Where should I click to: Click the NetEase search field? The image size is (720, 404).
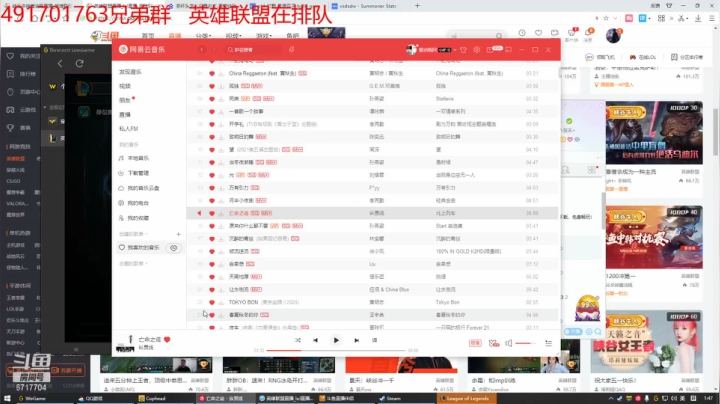coord(253,50)
